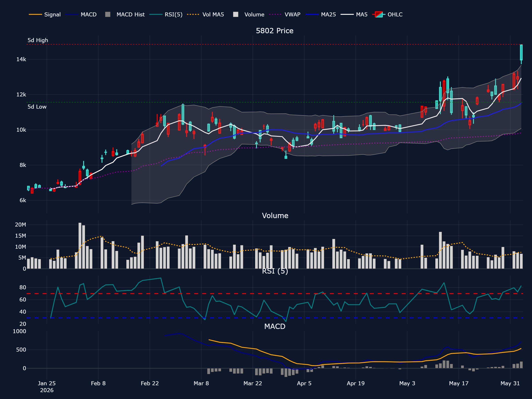532x399 pixels.
Task: Toggle RSI(5) legend entry
Action: tap(166, 14)
